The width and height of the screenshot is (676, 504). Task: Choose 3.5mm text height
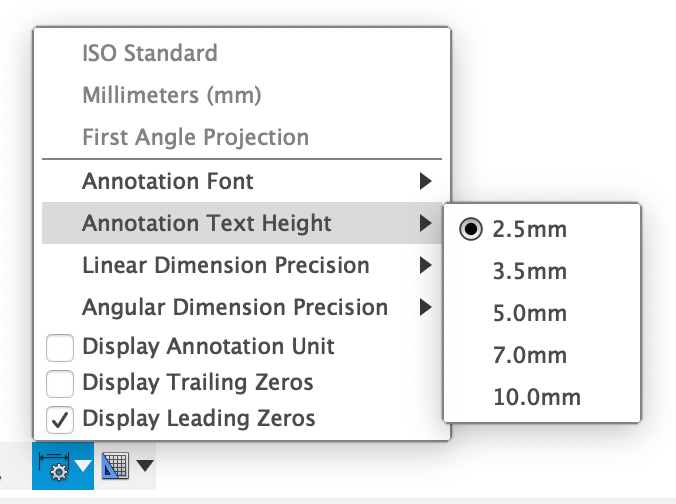click(529, 271)
